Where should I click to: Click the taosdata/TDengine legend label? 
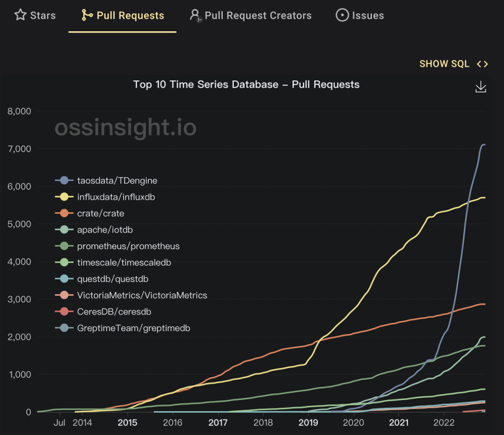[117, 181]
